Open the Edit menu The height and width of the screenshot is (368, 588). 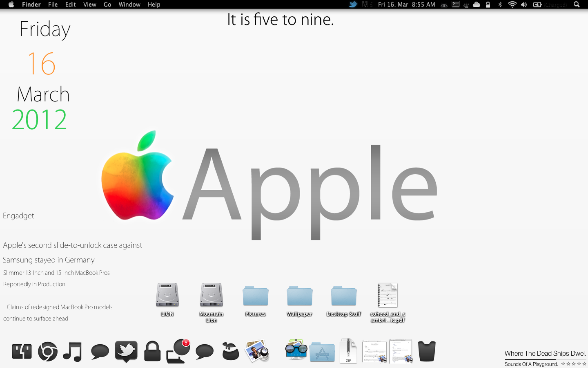click(71, 4)
